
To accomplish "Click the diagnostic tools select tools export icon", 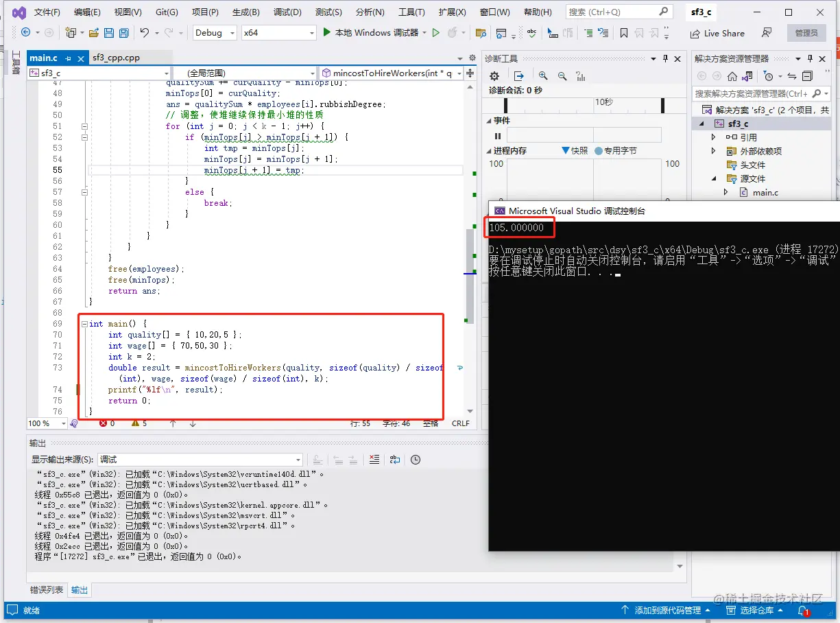I will [x=519, y=76].
